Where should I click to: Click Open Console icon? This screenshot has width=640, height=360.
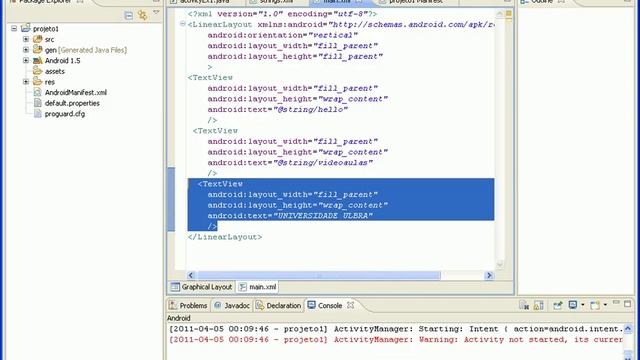click(595, 305)
